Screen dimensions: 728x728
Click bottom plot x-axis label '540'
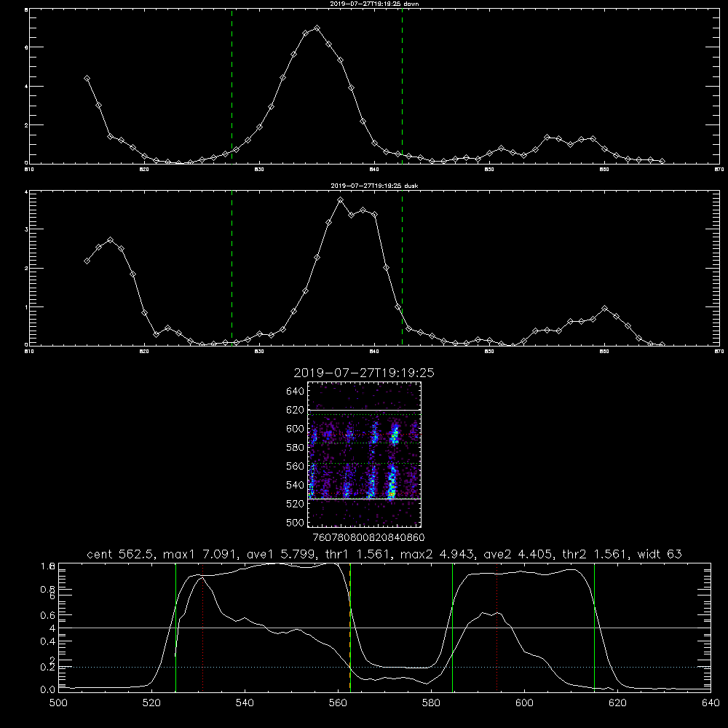(x=245, y=703)
